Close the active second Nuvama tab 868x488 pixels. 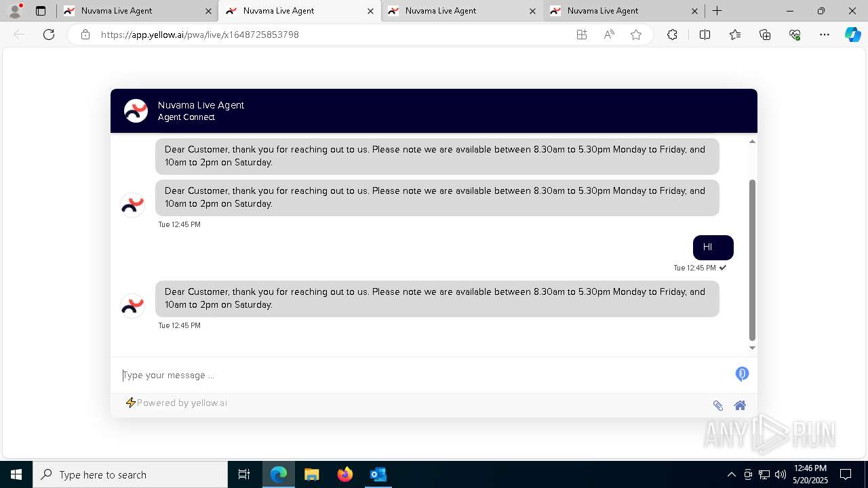(370, 11)
